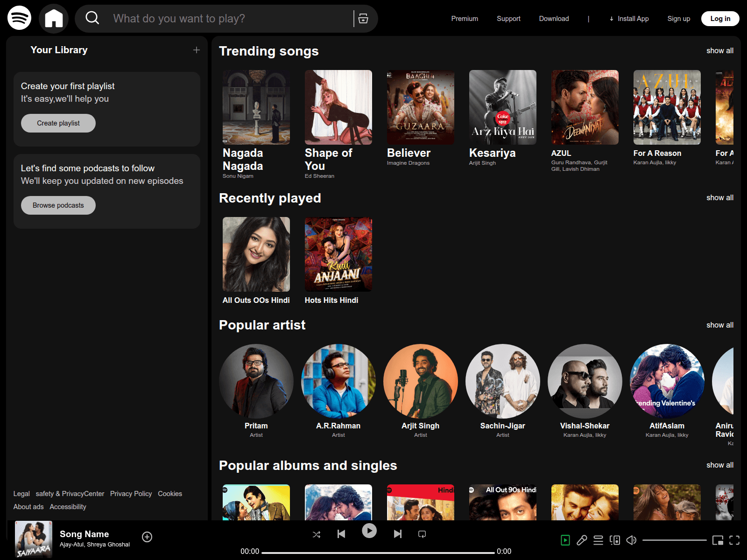747x560 pixels.
Task: Show all Popular artist
Action: click(720, 325)
